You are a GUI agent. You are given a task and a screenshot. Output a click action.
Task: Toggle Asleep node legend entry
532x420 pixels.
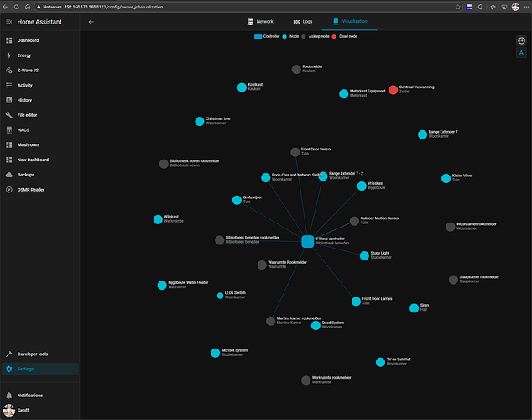pos(316,36)
